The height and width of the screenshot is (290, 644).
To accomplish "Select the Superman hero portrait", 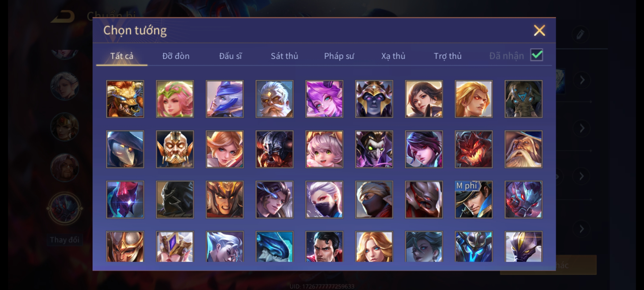I will [x=324, y=247].
